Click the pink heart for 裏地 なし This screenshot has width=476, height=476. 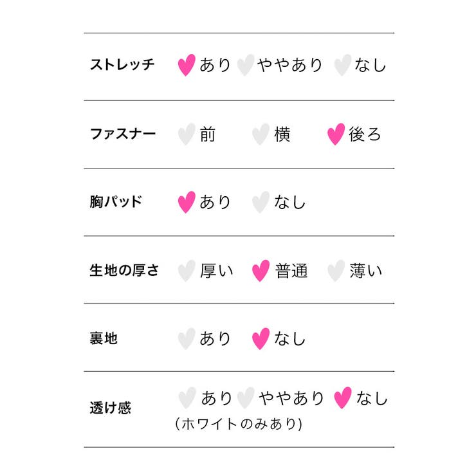coord(260,338)
